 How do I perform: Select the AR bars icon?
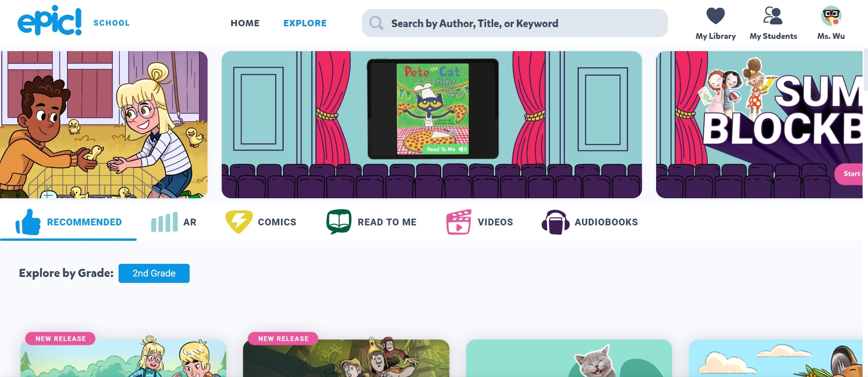164,222
